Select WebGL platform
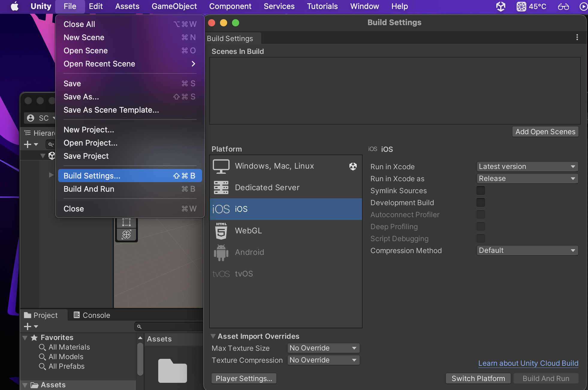588x390 pixels. [286, 231]
